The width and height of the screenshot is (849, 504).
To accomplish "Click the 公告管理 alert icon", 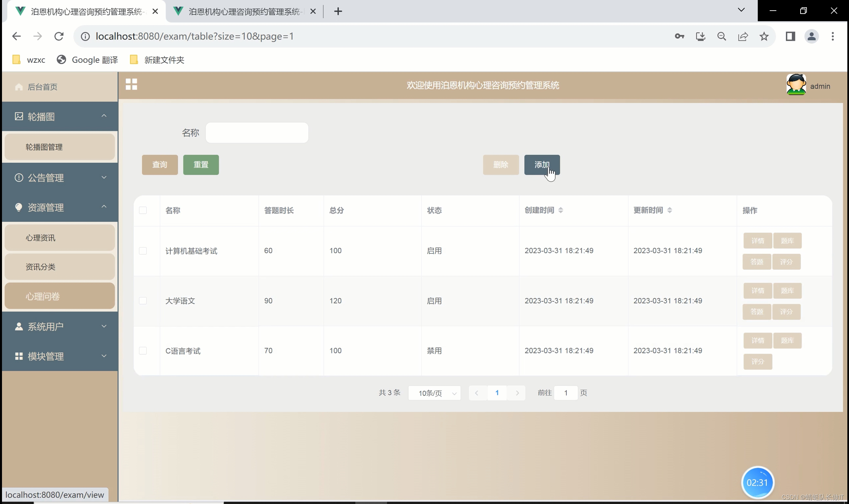I will pyautogui.click(x=19, y=178).
